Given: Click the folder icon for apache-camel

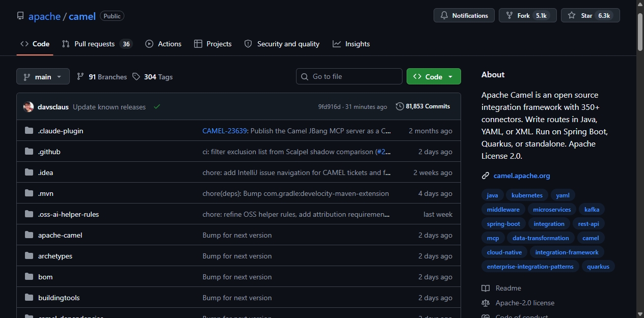Looking at the screenshot, I should (x=29, y=235).
